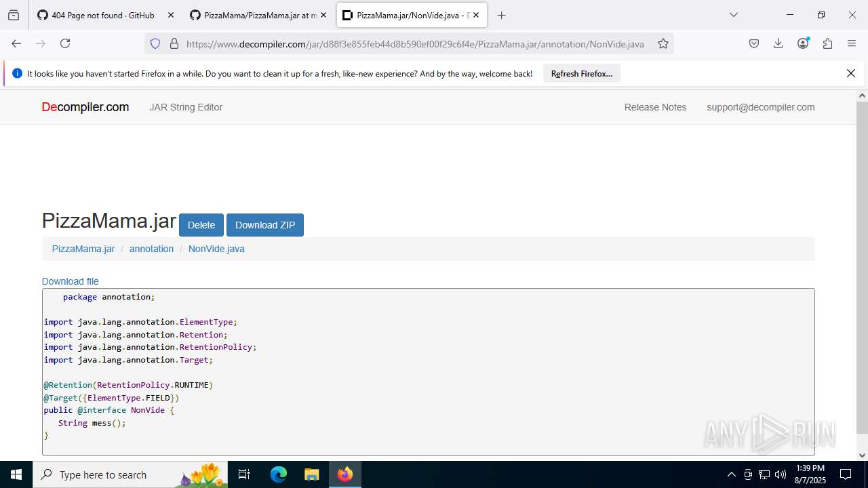Launch Microsoft Edge from taskbar
The width and height of the screenshot is (868, 488).
279,474
